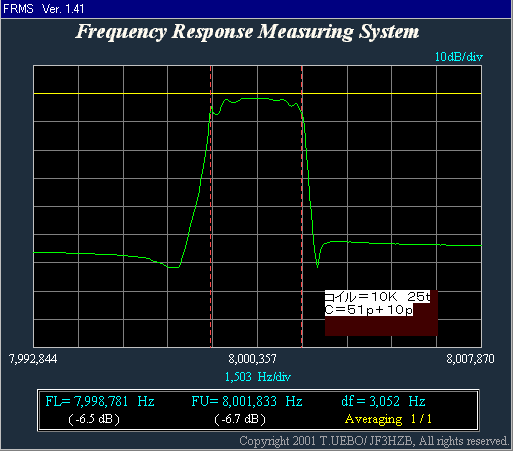The height and width of the screenshot is (451, 513).
Task: Click the Copyright 2001 T.UEBO/JF3HZB notice
Action: (374, 441)
